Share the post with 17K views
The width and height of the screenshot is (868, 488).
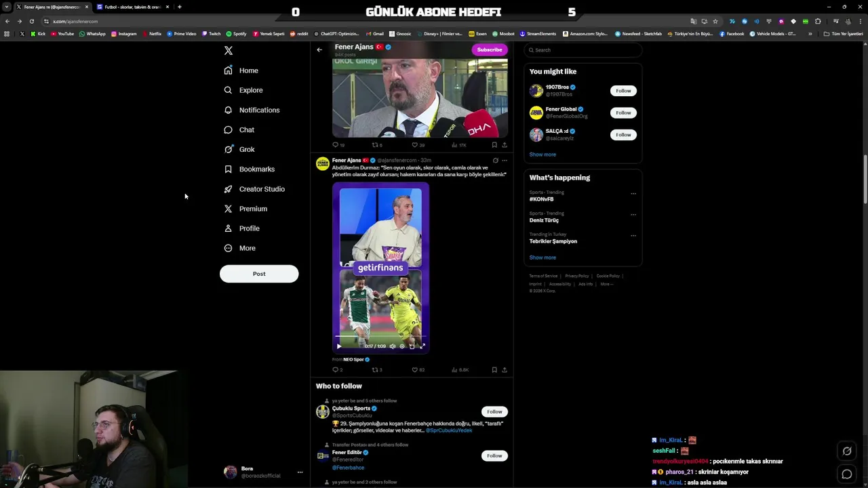[x=505, y=144]
